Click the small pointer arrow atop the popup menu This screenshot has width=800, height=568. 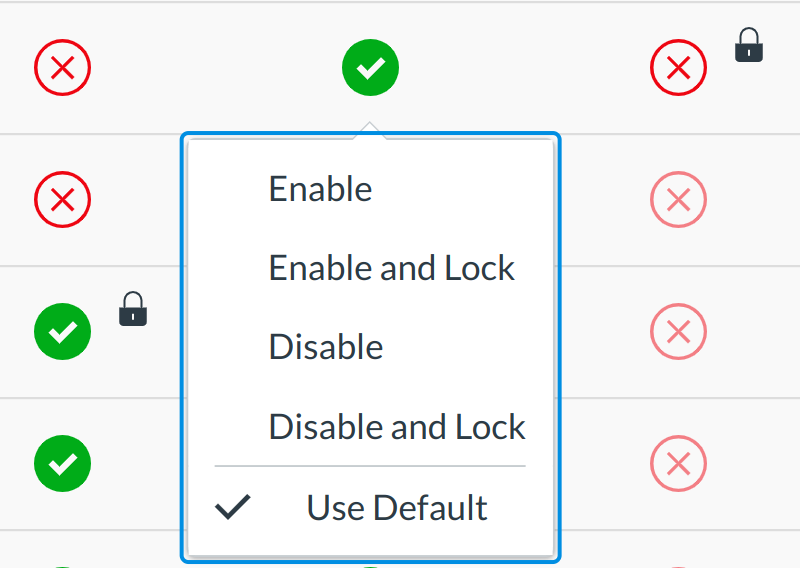370,129
